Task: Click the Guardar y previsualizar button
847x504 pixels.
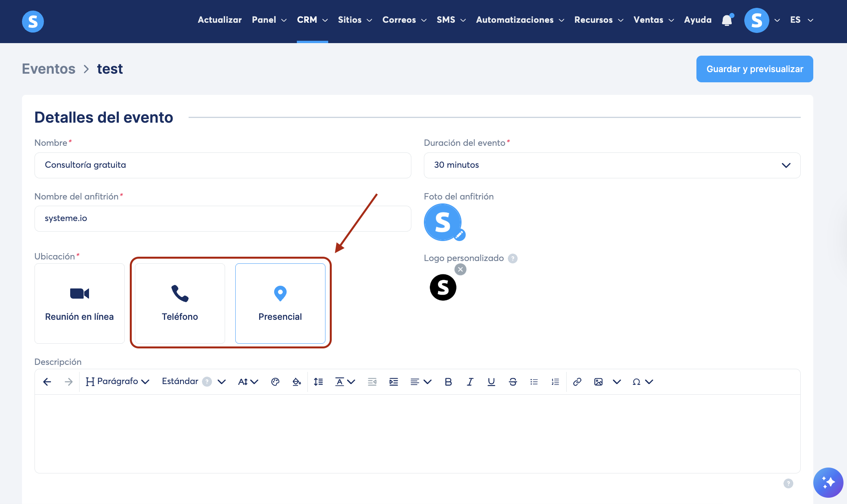Action: [755, 69]
